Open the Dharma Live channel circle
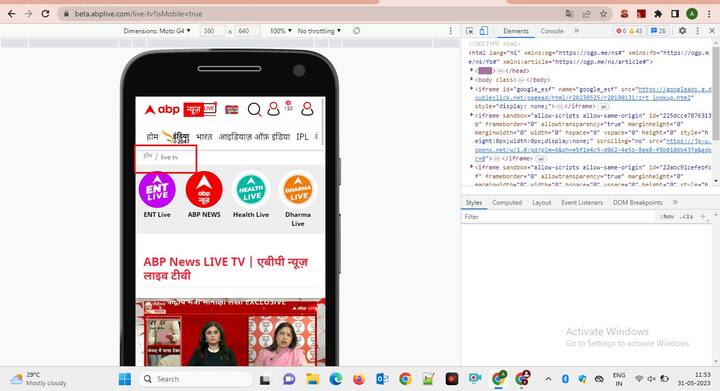The height and width of the screenshot is (391, 720). pos(298,190)
